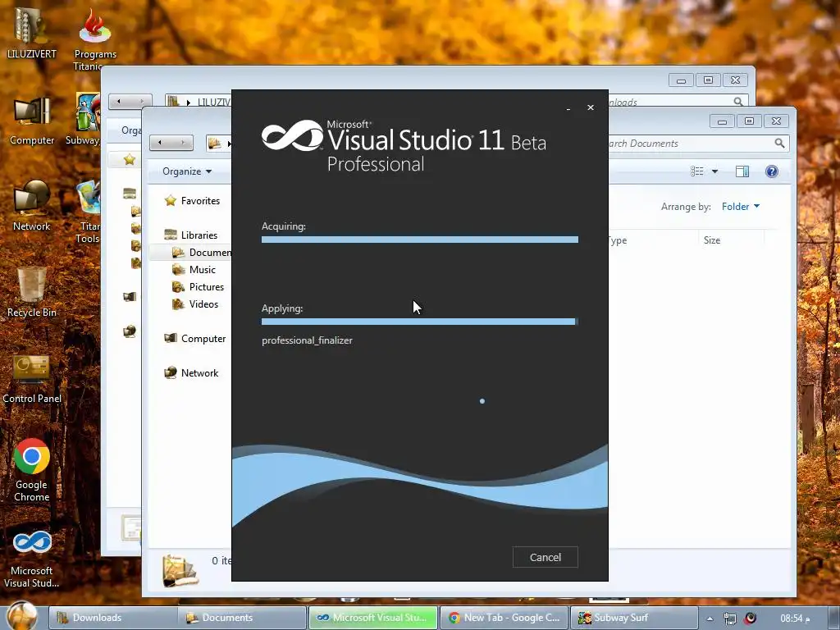Image resolution: width=840 pixels, height=630 pixels.
Task: Open the Start menu orb
Action: coord(22,616)
